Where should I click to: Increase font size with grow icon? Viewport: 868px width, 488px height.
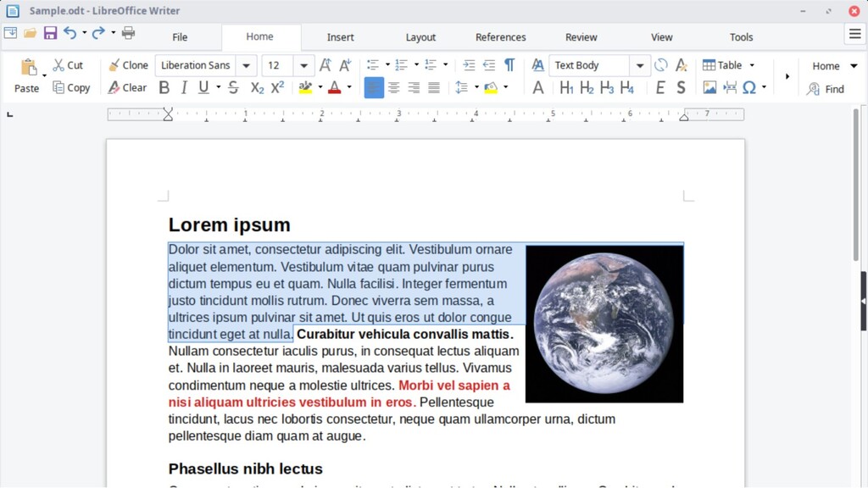pos(325,65)
